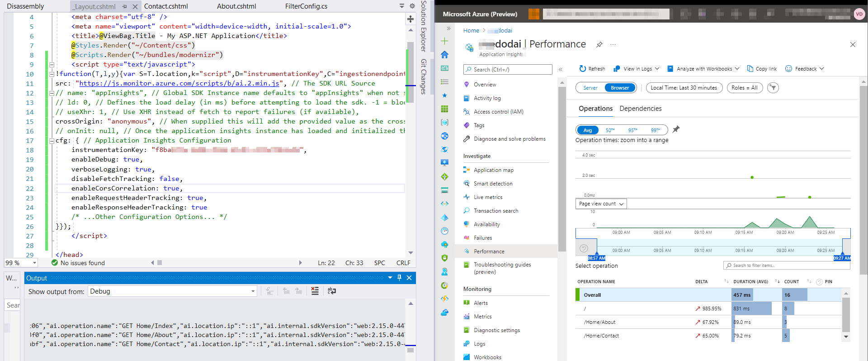Screen dimensions: 868x361
Task: Select the 50th percentile toggle
Action: (610, 130)
